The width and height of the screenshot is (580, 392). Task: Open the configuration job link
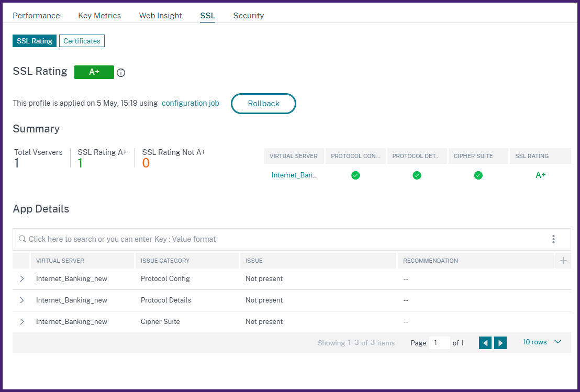tap(191, 103)
